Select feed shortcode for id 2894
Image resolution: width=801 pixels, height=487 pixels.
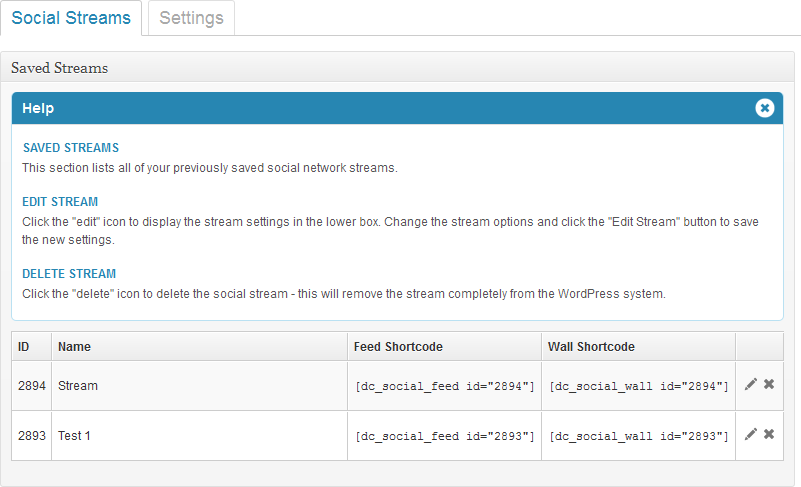[444, 386]
